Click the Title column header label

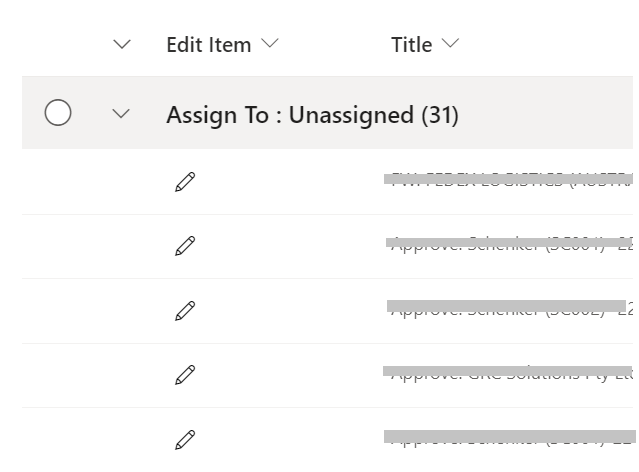412,44
